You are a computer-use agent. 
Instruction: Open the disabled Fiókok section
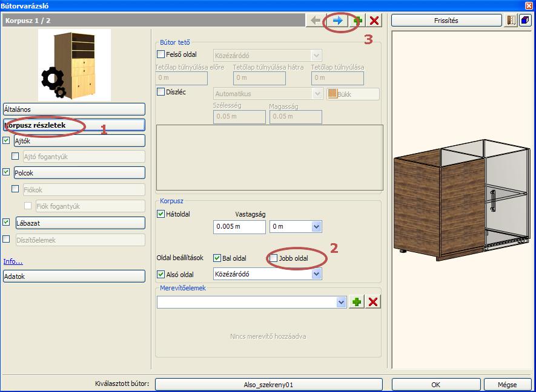[84, 189]
